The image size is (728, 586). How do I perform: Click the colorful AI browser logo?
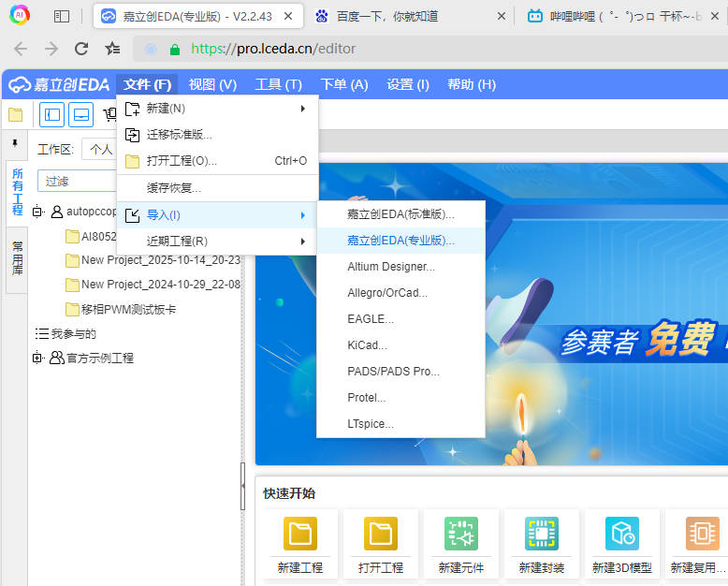tap(20, 15)
